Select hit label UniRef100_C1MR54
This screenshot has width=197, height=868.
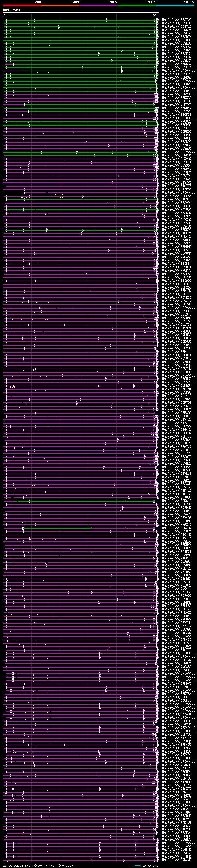click(177, 386)
